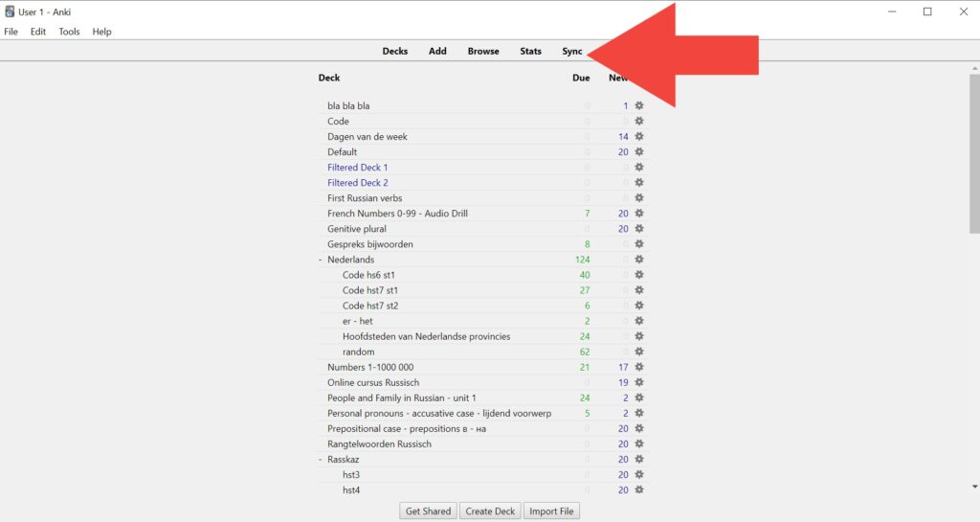
Task: Click gear icon for er - het deck
Action: (x=638, y=321)
